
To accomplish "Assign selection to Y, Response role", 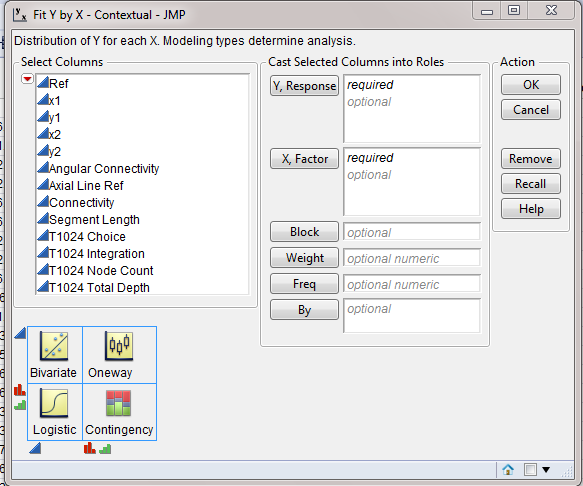I will click(304, 86).
